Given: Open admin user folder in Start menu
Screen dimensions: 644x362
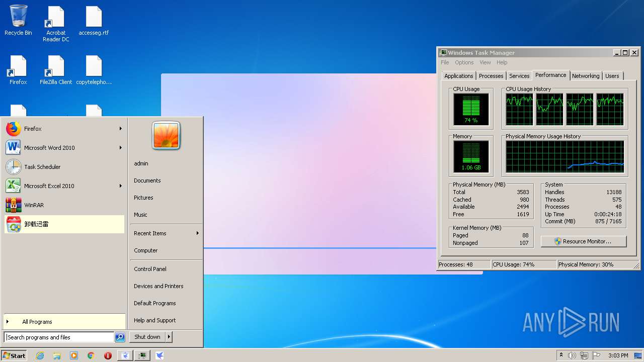Looking at the screenshot, I should (166, 163).
